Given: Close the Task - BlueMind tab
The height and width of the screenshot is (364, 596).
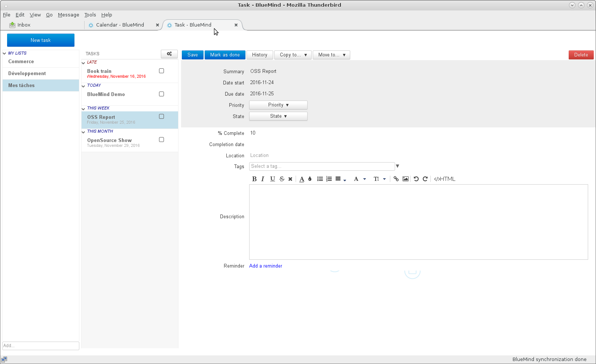Looking at the screenshot, I should tap(236, 25).
